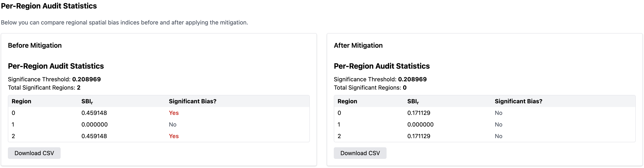Screen dimensions: 644x168
Task: Click Download CSV under Before Mitigation
Action: (x=34, y=153)
